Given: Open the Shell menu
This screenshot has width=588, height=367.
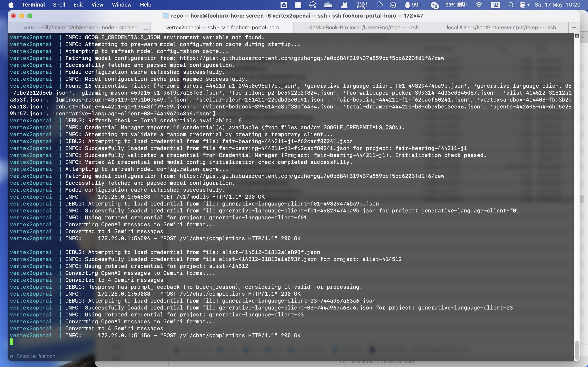Looking at the screenshot, I should [x=59, y=5].
